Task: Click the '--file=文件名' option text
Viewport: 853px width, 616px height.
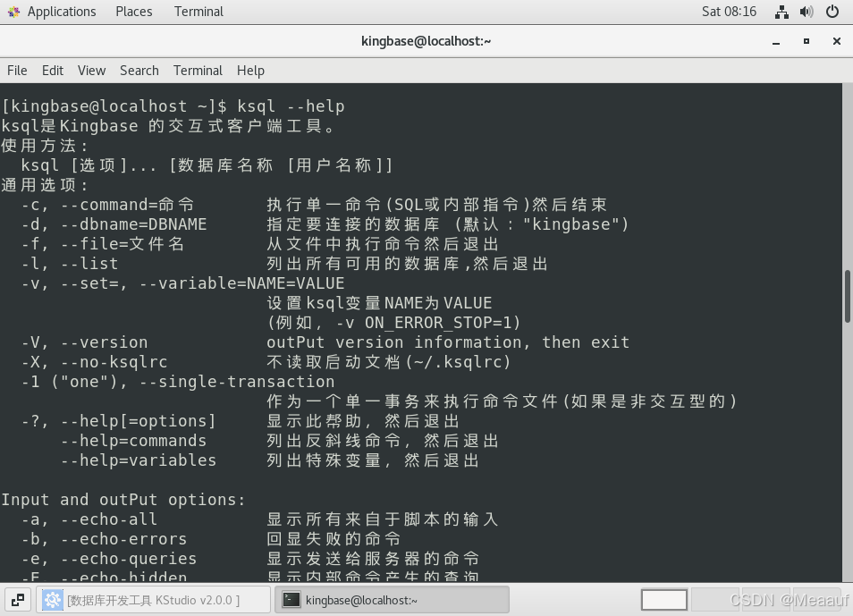Action: pyautogui.click(x=122, y=244)
